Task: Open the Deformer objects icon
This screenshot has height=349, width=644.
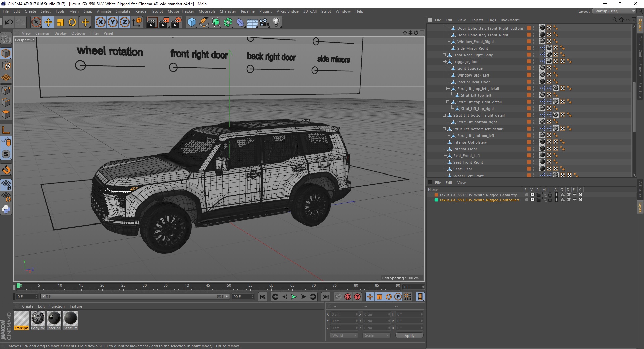Action: [x=240, y=22]
